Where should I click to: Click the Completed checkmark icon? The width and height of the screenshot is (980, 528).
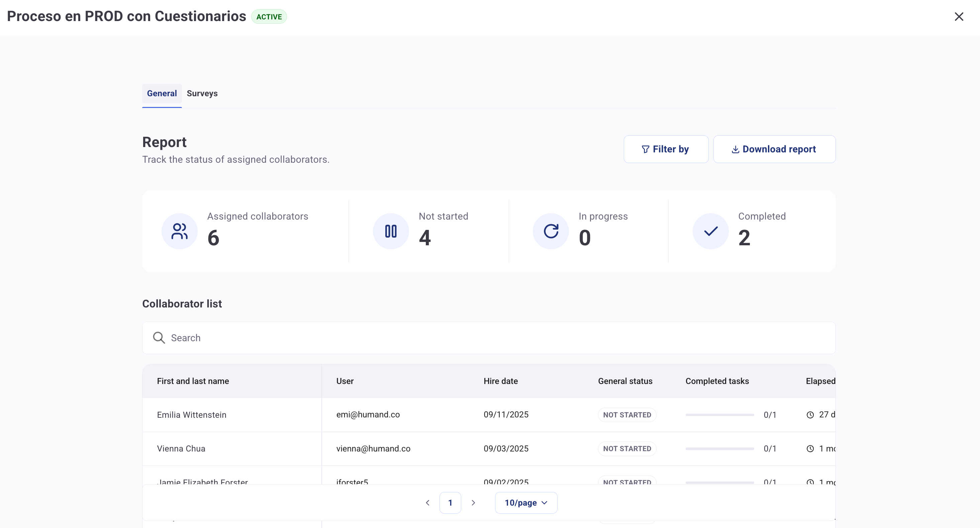coord(710,231)
